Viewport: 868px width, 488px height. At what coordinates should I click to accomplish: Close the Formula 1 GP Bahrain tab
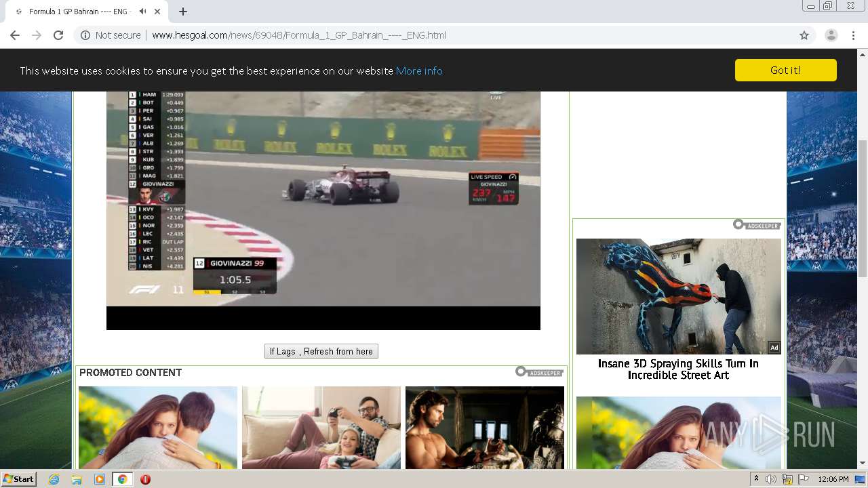click(158, 12)
